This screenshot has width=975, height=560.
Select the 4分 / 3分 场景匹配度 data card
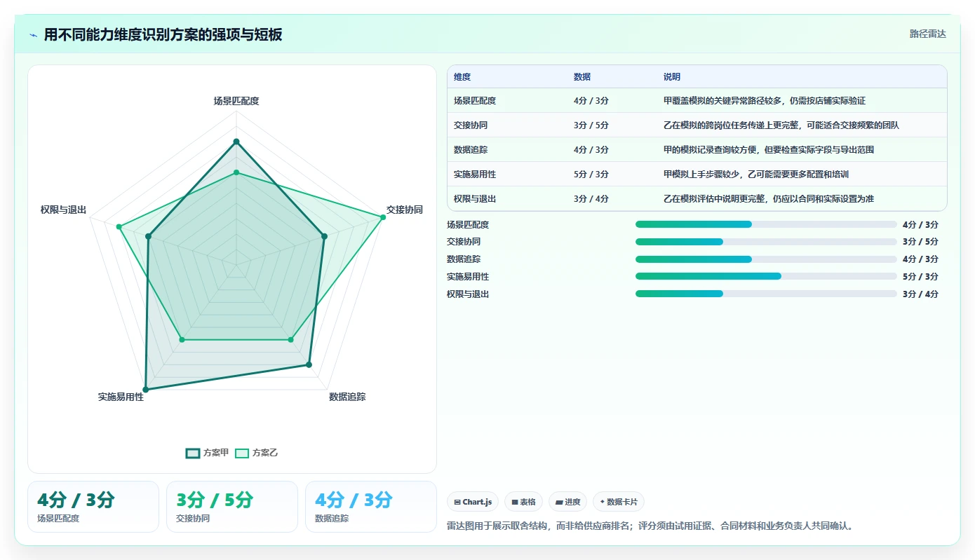[x=93, y=507]
